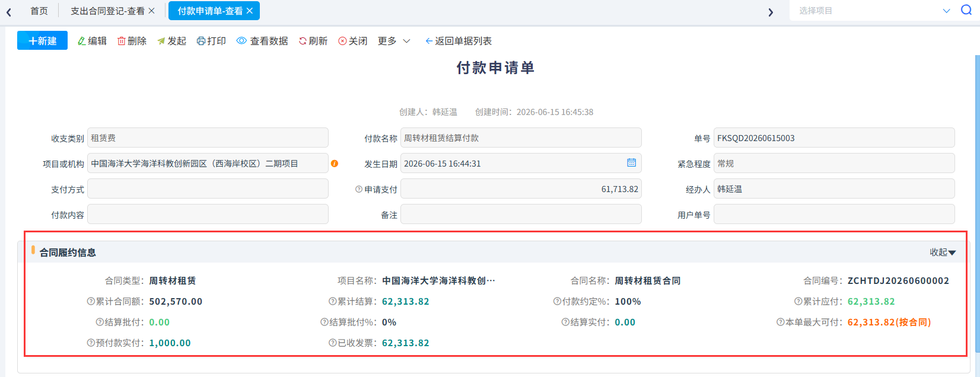Click the print icon
The height and width of the screenshot is (377, 980).
pos(201,41)
